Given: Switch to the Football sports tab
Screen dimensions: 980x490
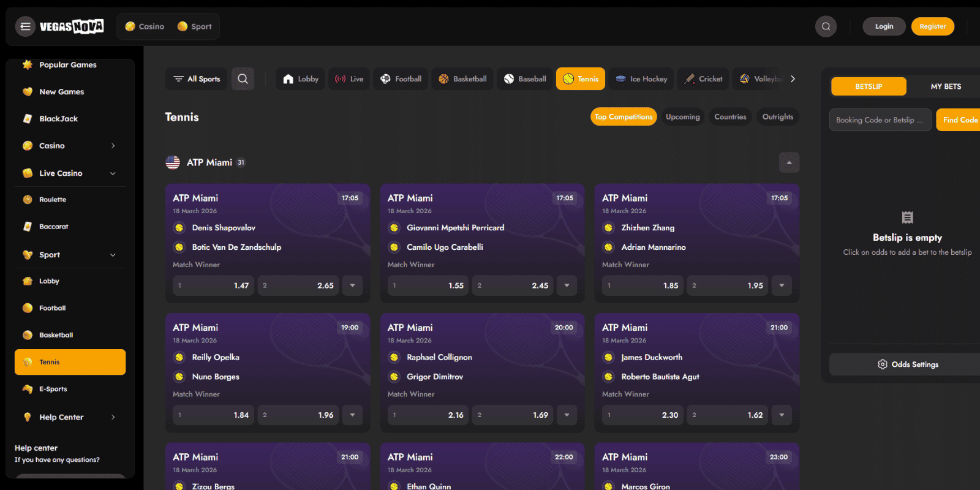Looking at the screenshot, I should (x=401, y=79).
